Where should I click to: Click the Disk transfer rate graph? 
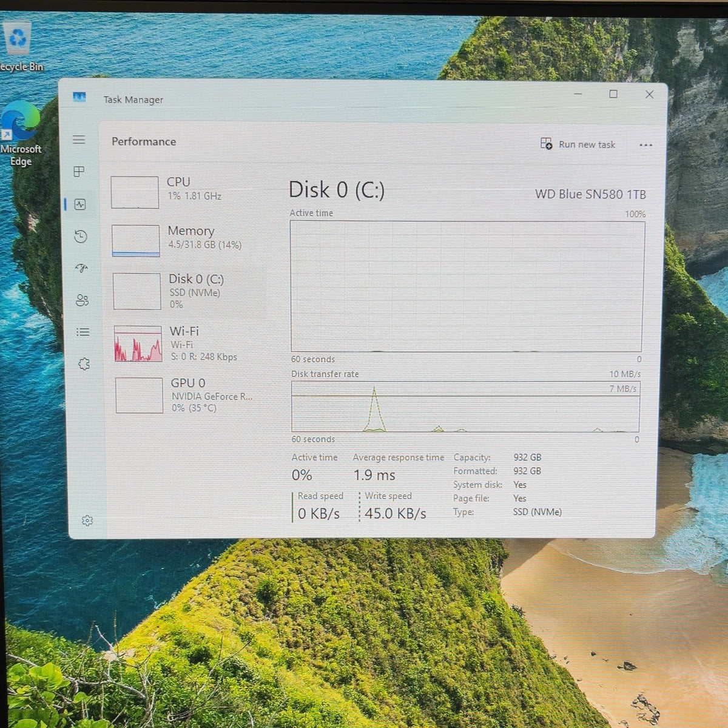tap(465, 406)
